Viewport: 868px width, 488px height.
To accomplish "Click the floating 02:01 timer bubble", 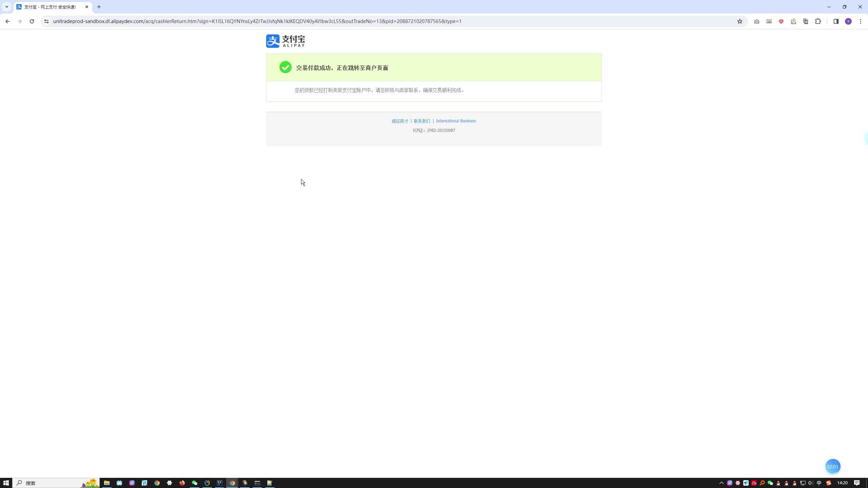I will [832, 467].
